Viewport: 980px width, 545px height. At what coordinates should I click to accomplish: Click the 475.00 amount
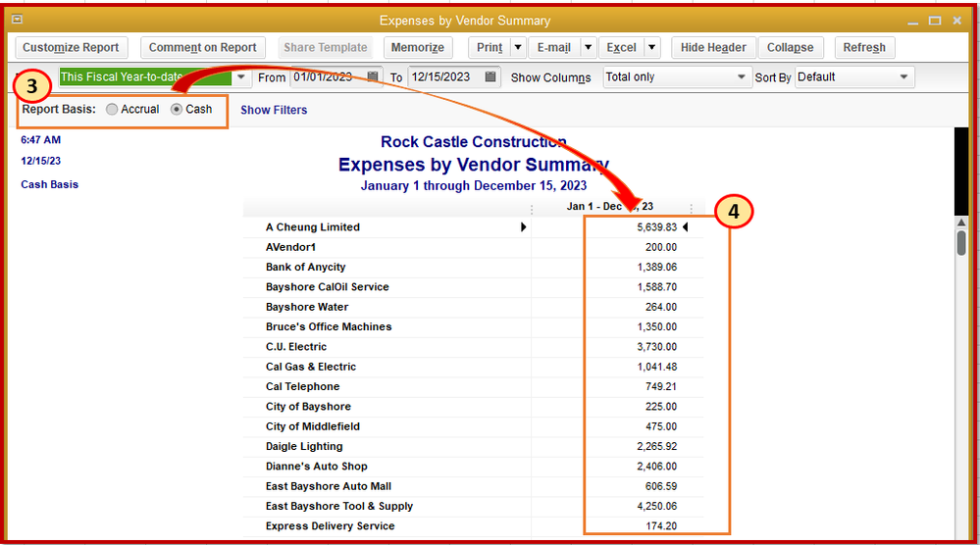tap(661, 427)
